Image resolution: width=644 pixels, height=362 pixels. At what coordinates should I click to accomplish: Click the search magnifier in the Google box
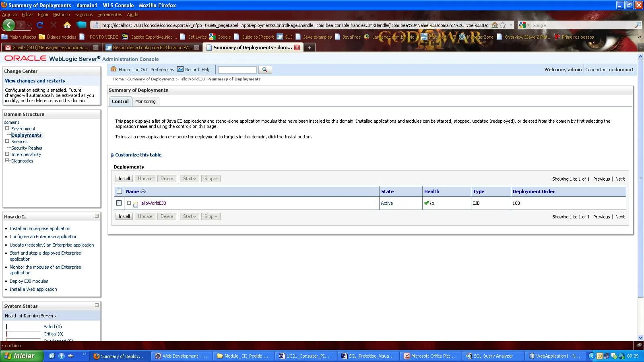(x=638, y=25)
